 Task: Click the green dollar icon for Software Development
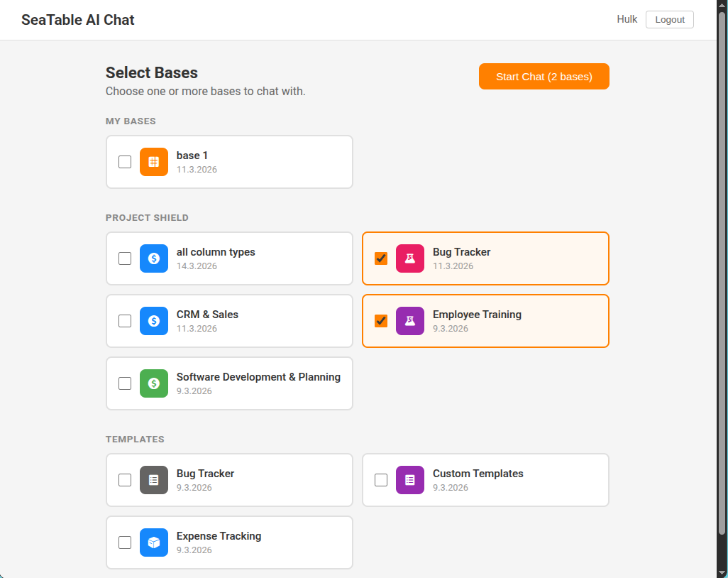[x=154, y=383]
